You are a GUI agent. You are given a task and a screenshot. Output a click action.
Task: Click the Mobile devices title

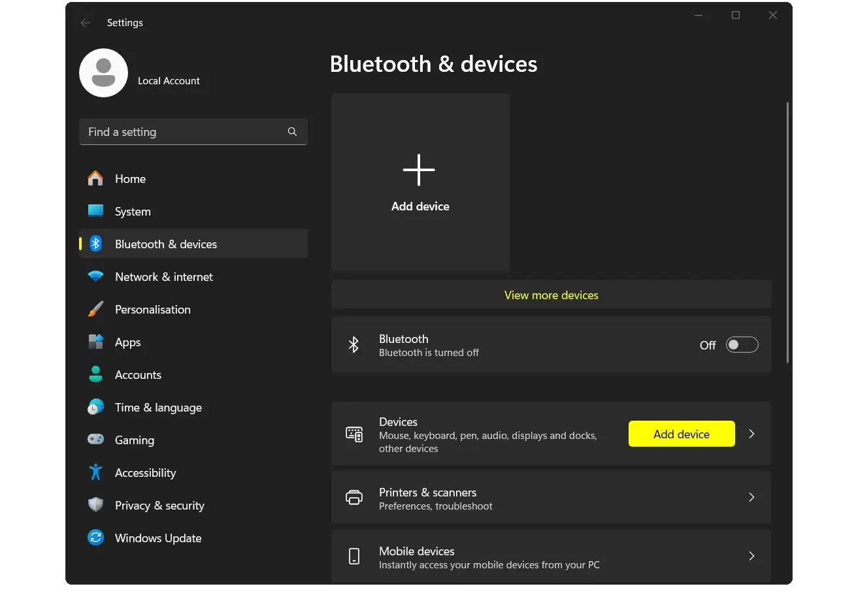(x=416, y=551)
